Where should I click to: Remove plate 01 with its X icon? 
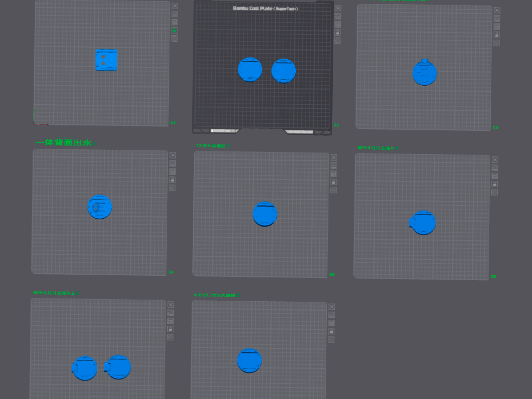[175, 6]
